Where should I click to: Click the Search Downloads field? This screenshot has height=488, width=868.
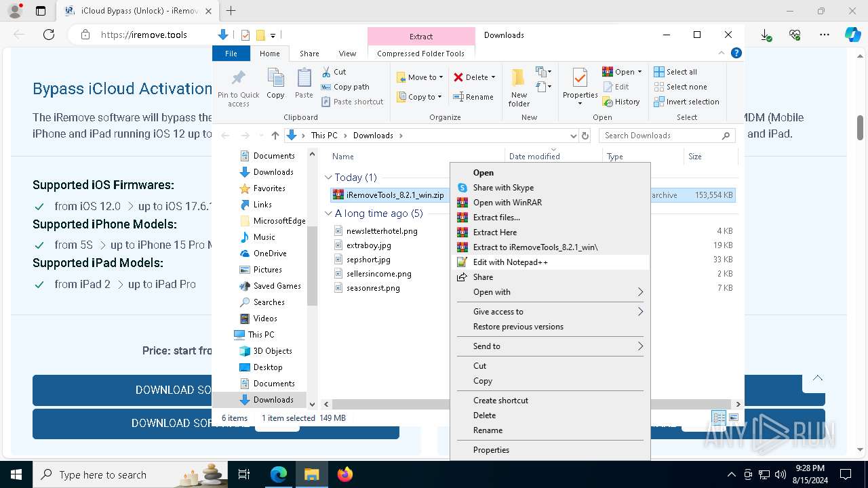[x=667, y=136]
